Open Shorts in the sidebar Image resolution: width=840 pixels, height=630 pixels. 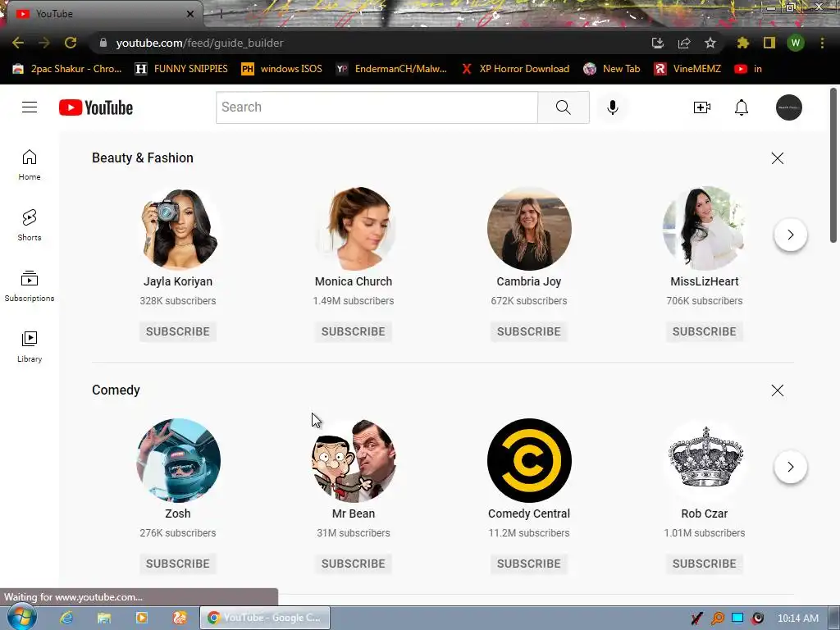pos(30,225)
